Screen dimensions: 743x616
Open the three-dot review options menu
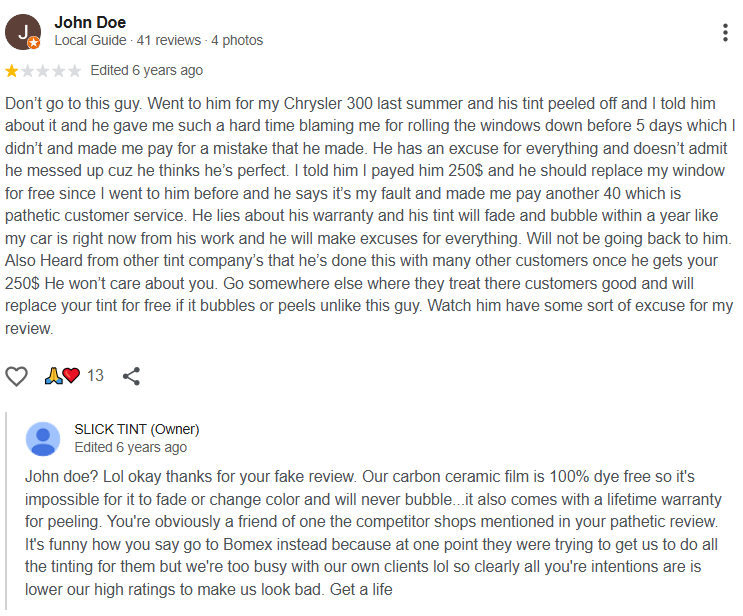(725, 32)
